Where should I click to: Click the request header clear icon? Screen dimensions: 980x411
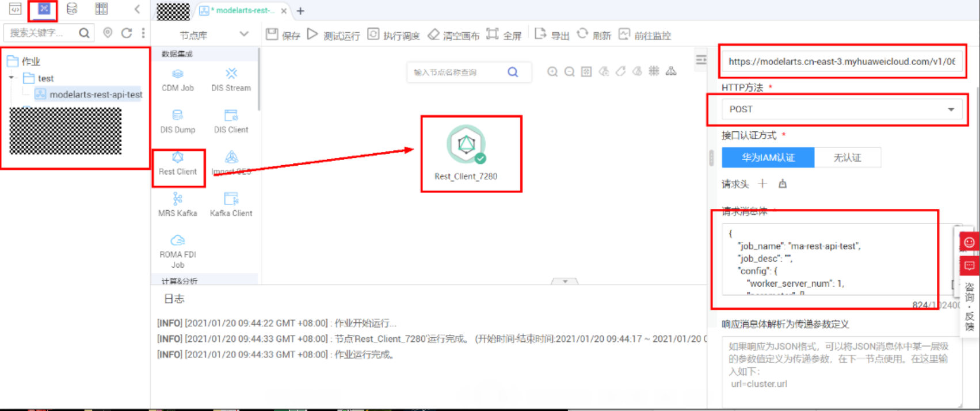(783, 184)
